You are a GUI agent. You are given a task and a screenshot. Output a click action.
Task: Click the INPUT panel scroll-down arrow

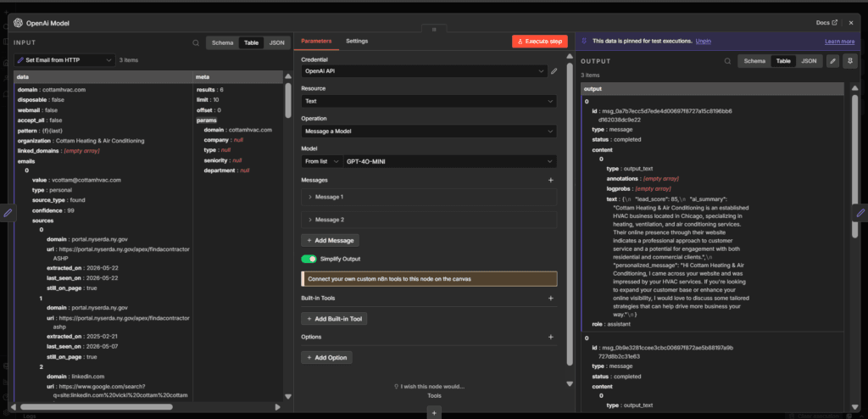288,396
